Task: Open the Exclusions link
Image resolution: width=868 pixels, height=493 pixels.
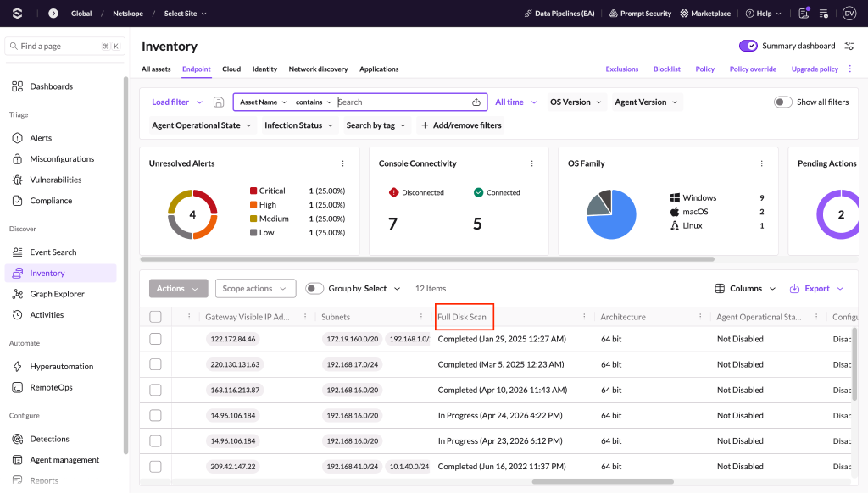Action: pyautogui.click(x=621, y=69)
